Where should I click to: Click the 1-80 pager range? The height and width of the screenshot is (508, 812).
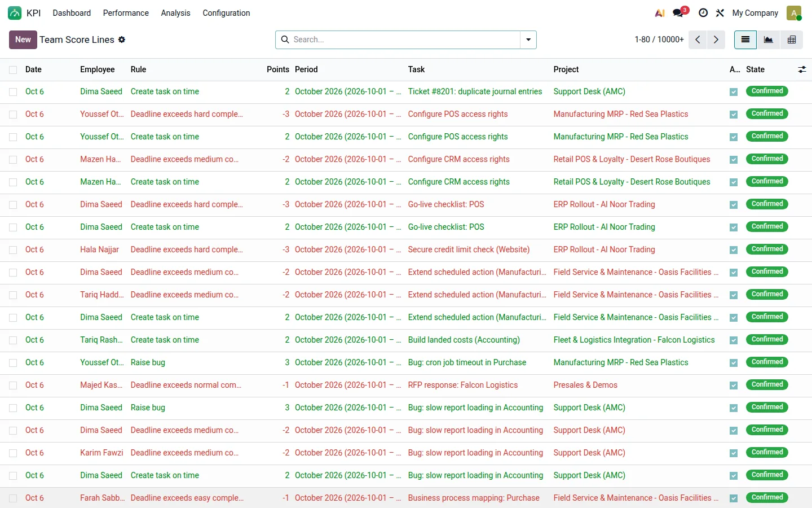pos(642,40)
